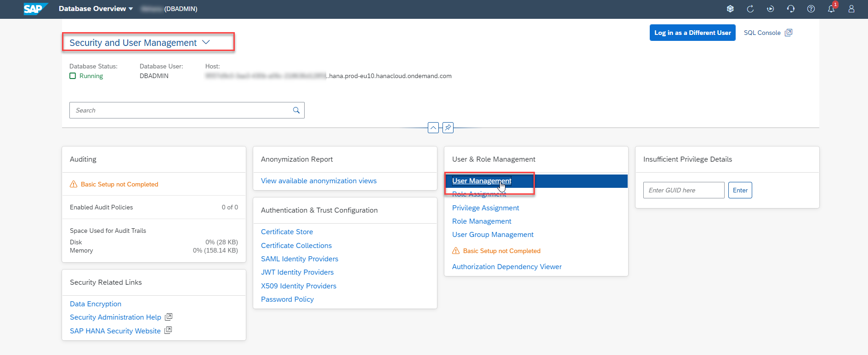The width and height of the screenshot is (868, 355).
Task: Click the Enter button beside GUID field
Action: 740,190
